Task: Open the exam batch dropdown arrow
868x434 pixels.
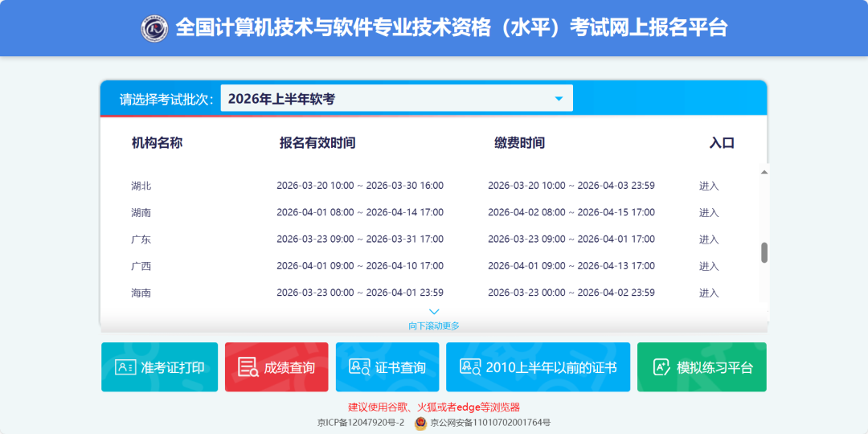Action: point(559,99)
